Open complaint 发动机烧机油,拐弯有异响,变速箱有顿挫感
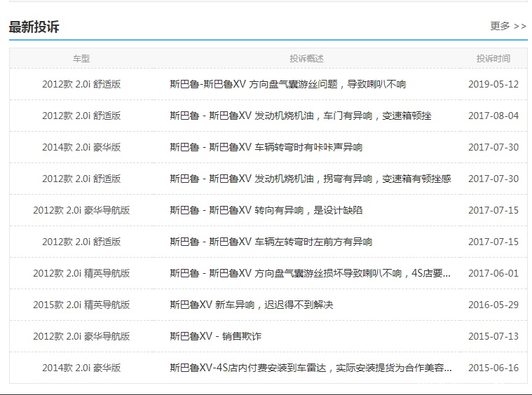This screenshot has height=395, width=532. [311, 179]
